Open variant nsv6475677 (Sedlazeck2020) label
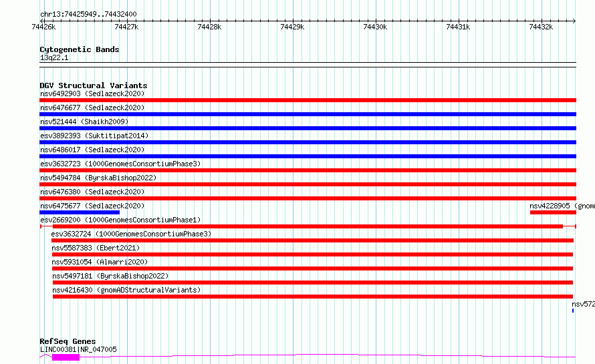 92,206
